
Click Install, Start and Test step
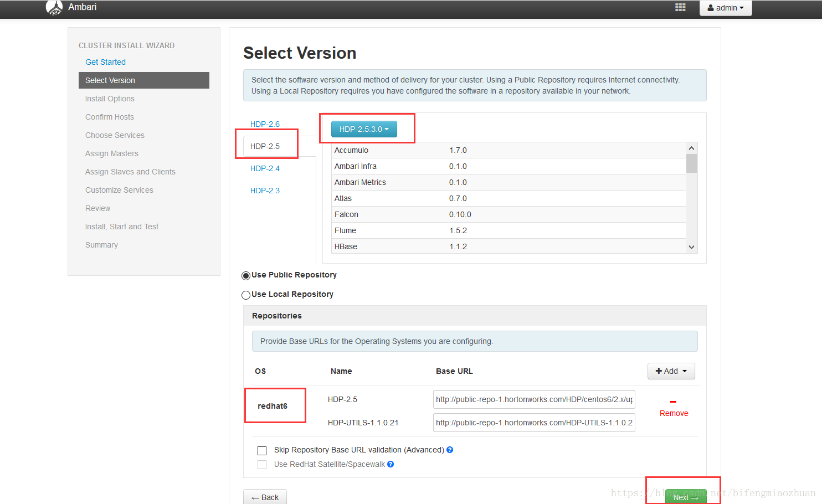122,227
